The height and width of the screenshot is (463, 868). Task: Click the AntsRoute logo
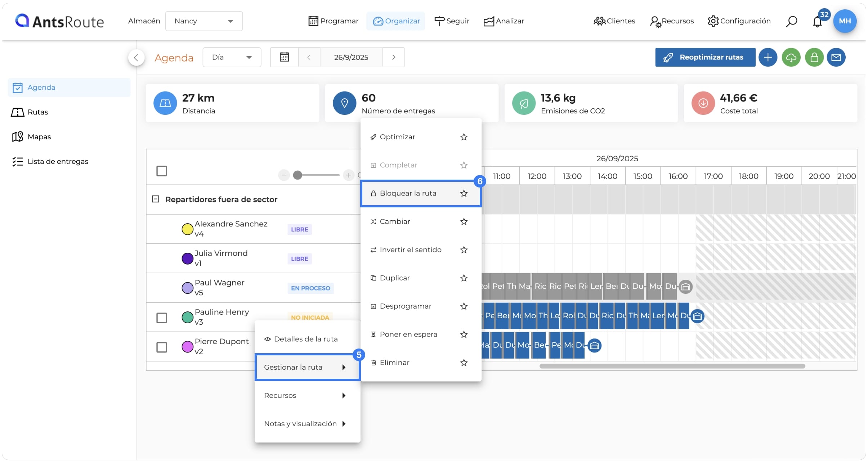point(59,21)
